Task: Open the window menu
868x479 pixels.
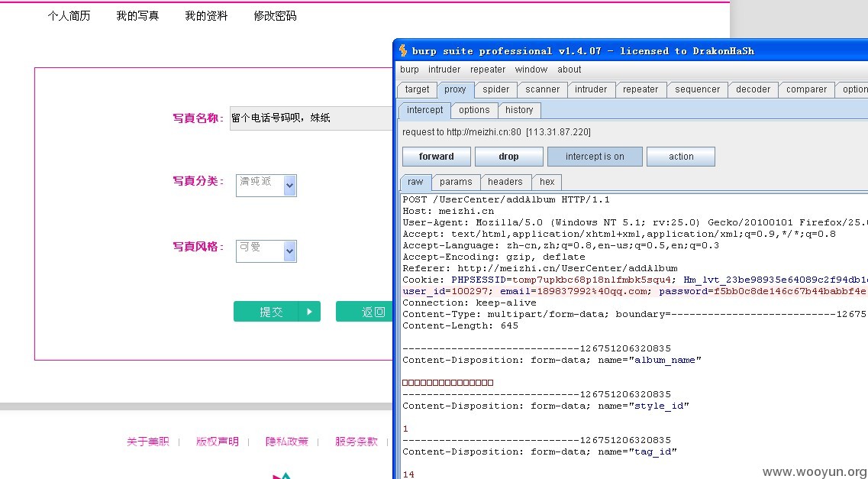Action: (531, 70)
